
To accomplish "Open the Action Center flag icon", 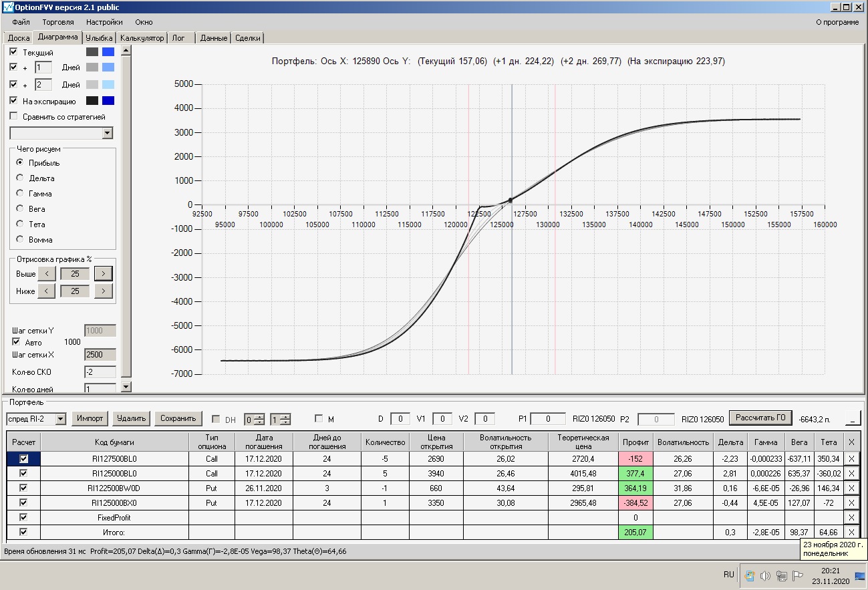I will click(797, 576).
